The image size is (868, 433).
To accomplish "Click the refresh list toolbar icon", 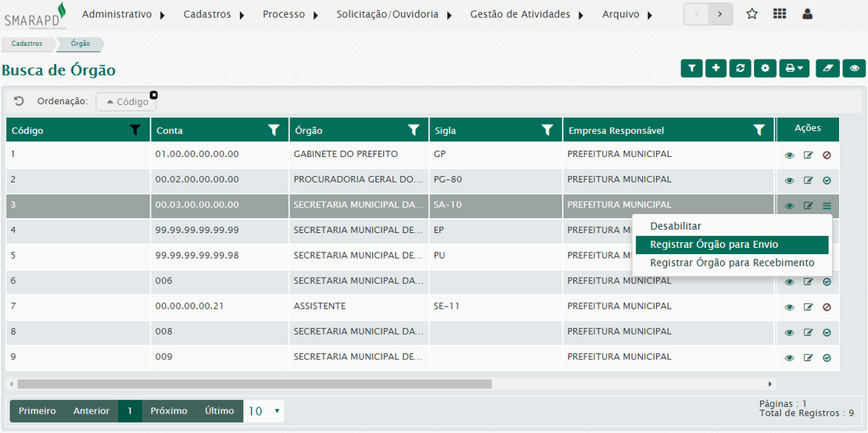I will [740, 69].
